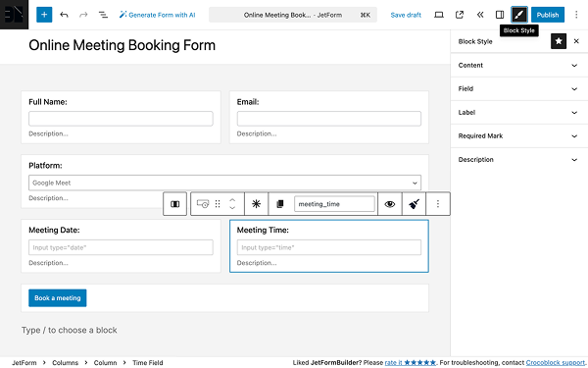
Task: Open the rate it stars link
Action: pos(411,363)
